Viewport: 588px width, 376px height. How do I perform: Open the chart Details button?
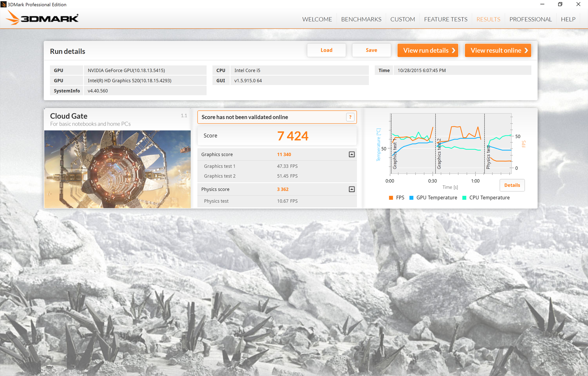[512, 185]
